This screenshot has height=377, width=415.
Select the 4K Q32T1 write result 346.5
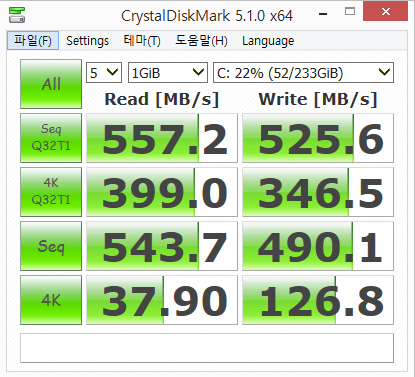click(x=318, y=192)
